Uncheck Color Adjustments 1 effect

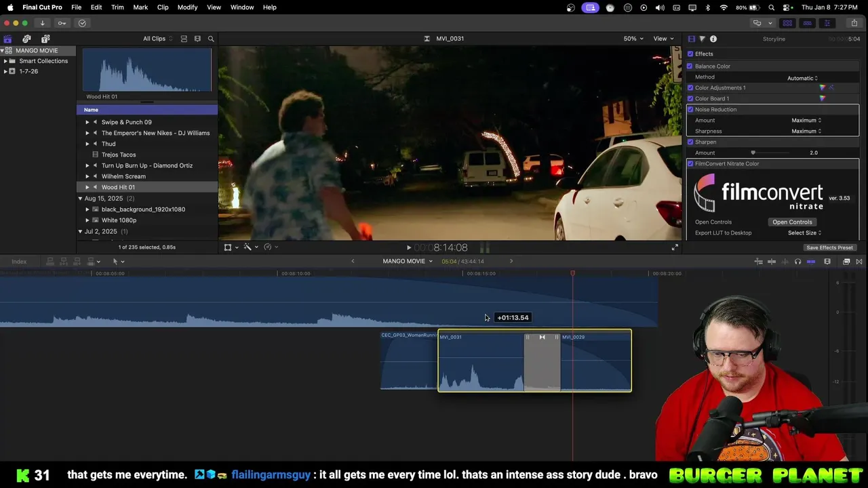pyautogui.click(x=690, y=88)
